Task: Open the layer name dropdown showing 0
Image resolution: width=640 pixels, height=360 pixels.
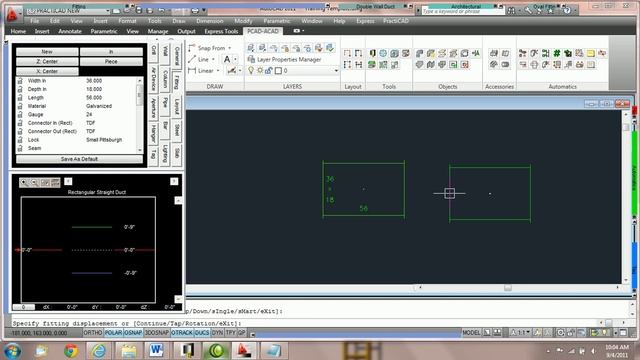Action: tap(336, 71)
